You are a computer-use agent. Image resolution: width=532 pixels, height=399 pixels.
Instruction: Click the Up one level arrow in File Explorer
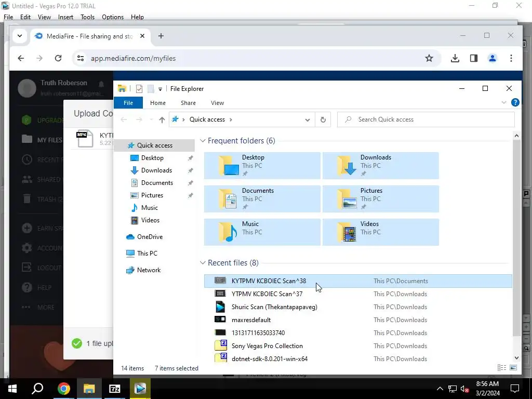point(162,120)
